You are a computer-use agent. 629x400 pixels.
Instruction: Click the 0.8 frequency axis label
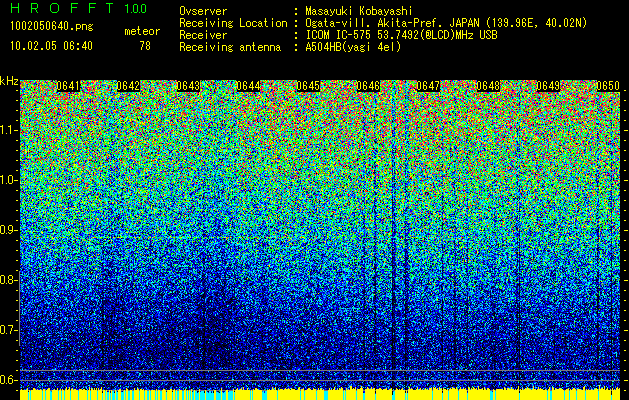[x=8, y=280]
